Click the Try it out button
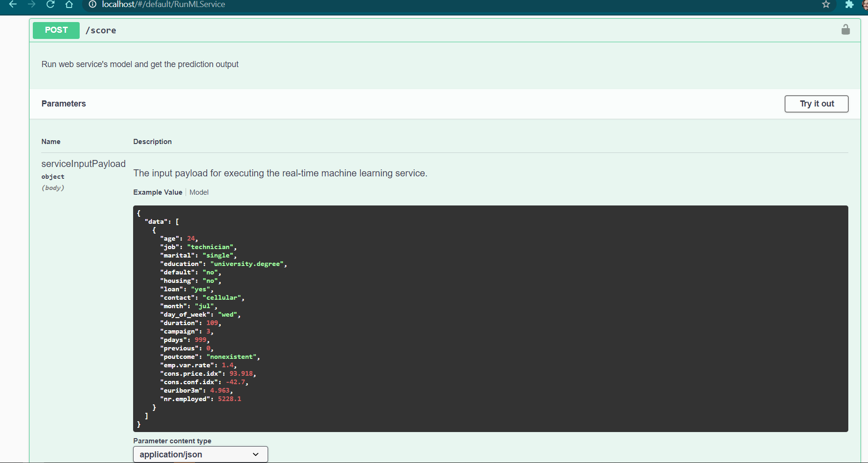The image size is (868, 463). pos(816,104)
